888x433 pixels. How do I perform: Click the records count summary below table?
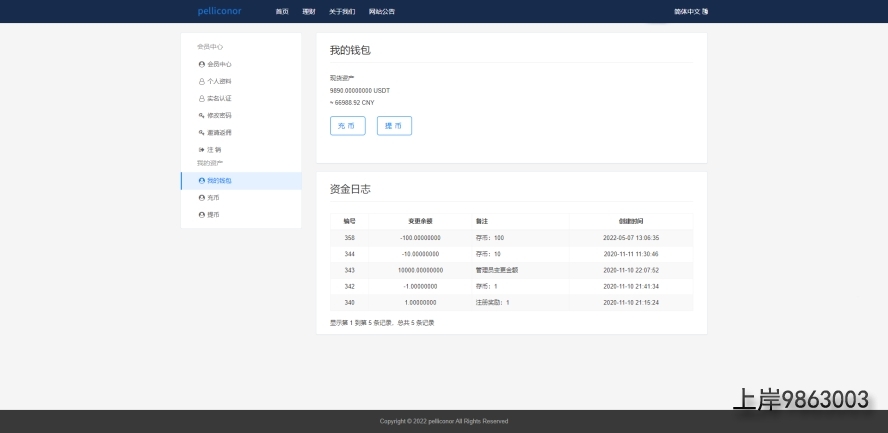point(382,323)
